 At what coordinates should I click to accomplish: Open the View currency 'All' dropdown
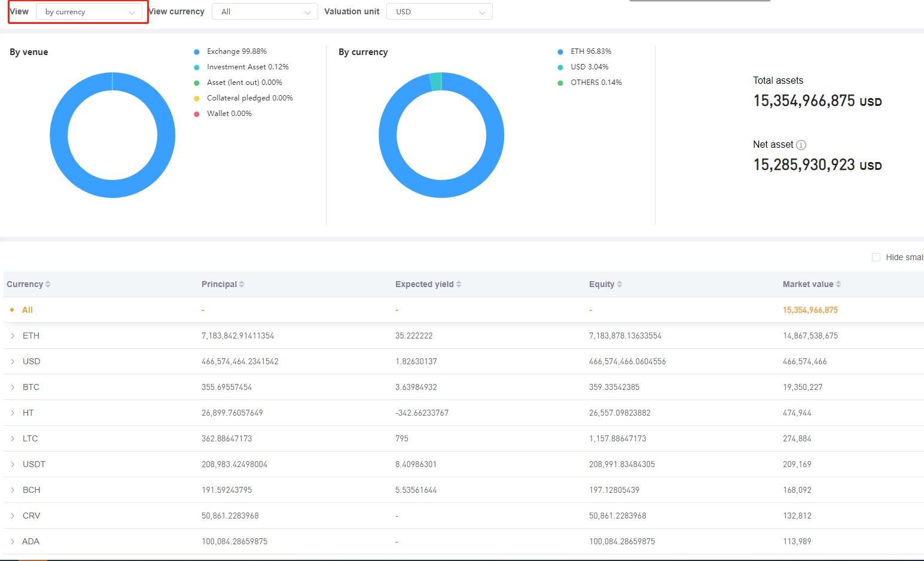[265, 12]
